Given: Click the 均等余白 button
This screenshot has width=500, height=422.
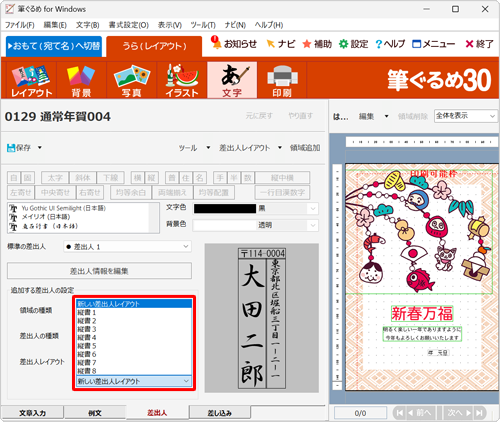Looking at the screenshot, I should (131, 192).
